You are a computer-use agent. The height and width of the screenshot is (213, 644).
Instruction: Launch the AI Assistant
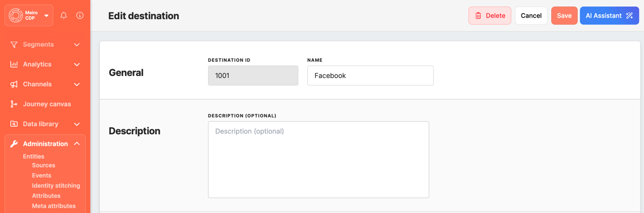pyautogui.click(x=609, y=16)
